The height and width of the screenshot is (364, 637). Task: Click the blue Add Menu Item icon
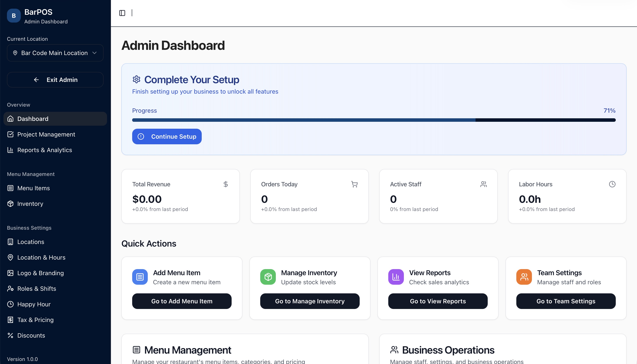(140, 277)
